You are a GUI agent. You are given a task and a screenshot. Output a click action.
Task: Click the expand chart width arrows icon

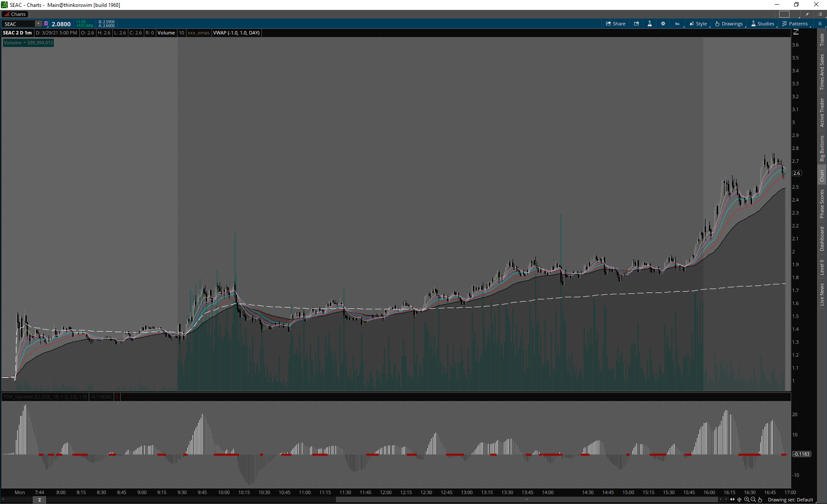(x=732, y=500)
